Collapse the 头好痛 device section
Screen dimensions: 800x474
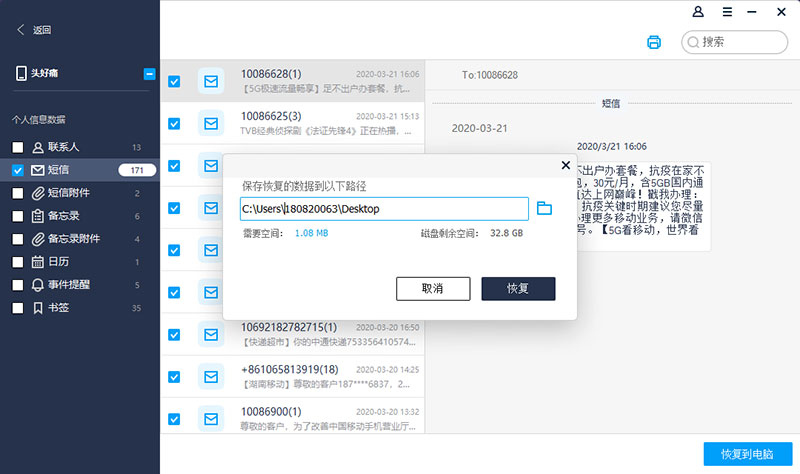(149, 73)
